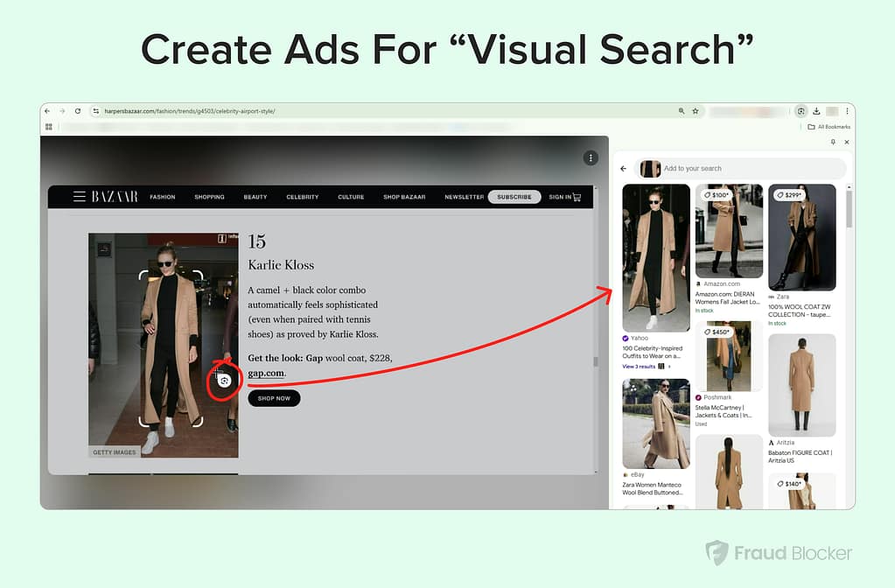Pin the Lens side panel
Viewport: 895px width, 588px height.
tap(833, 142)
